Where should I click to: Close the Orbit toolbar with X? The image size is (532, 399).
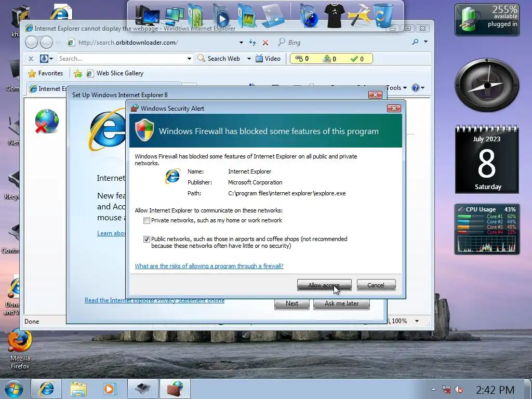coord(31,59)
